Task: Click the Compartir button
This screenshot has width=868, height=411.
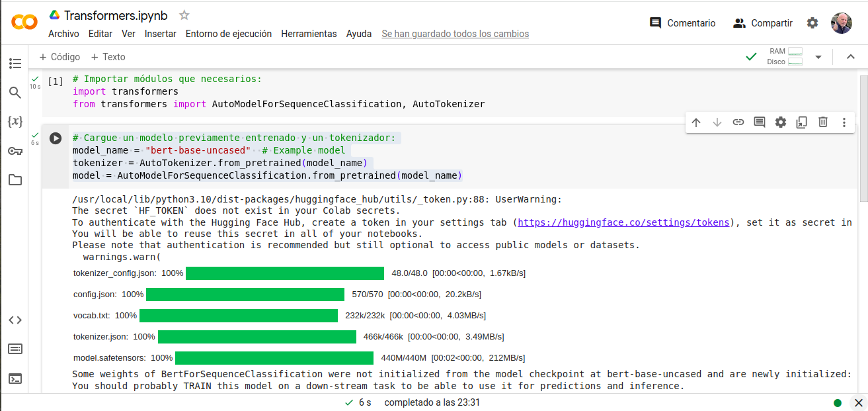Action: coord(763,23)
